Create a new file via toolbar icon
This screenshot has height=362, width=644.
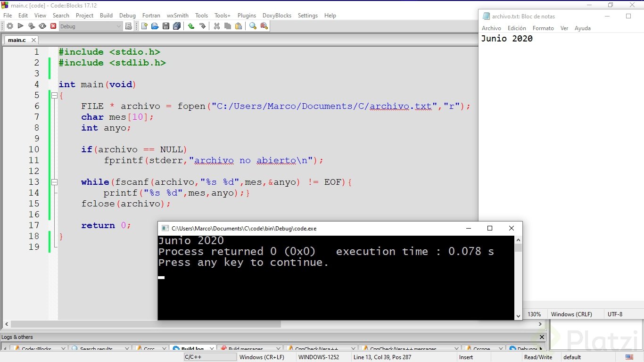(144, 26)
